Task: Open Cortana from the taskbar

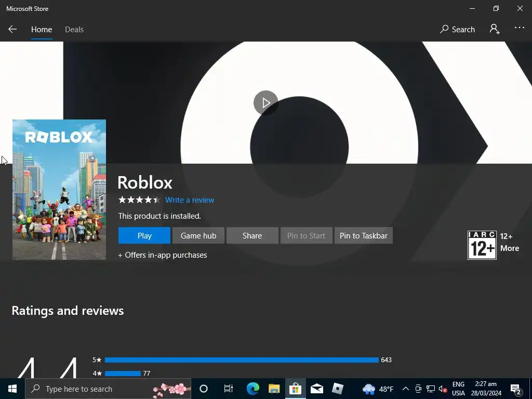Action: point(204,389)
